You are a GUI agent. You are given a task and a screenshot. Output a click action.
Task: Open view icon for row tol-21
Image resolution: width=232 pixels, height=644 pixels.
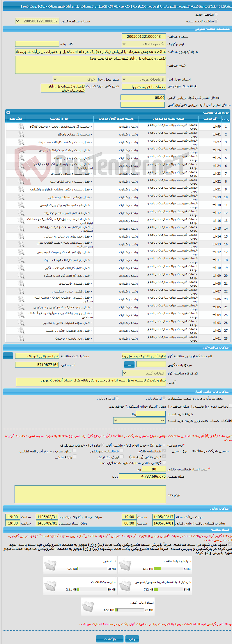point(21,189)
